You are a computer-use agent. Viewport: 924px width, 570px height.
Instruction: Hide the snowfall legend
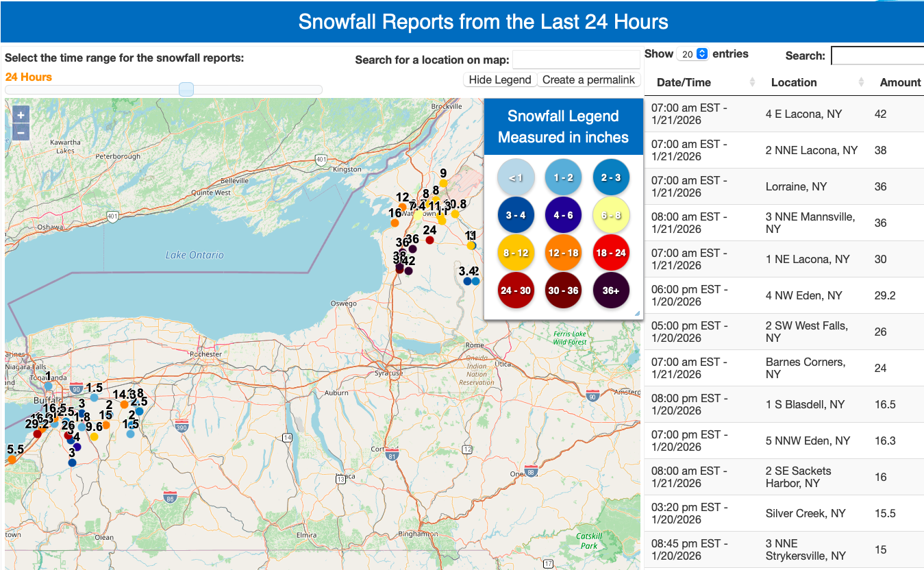click(500, 79)
